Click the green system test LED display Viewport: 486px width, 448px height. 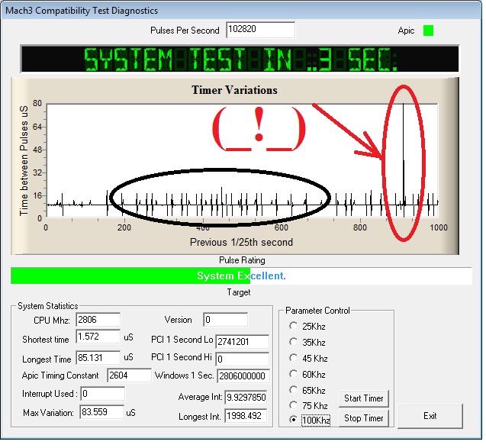click(240, 59)
